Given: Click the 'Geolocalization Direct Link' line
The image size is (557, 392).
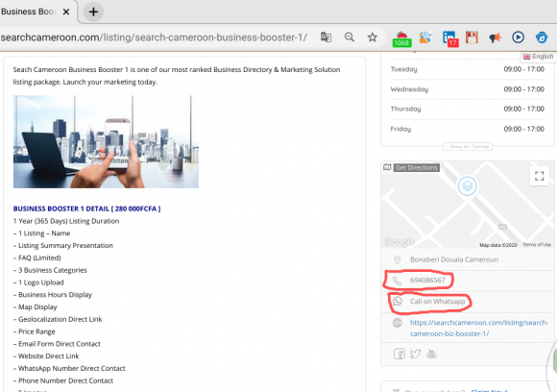Looking at the screenshot, I should [58, 319].
